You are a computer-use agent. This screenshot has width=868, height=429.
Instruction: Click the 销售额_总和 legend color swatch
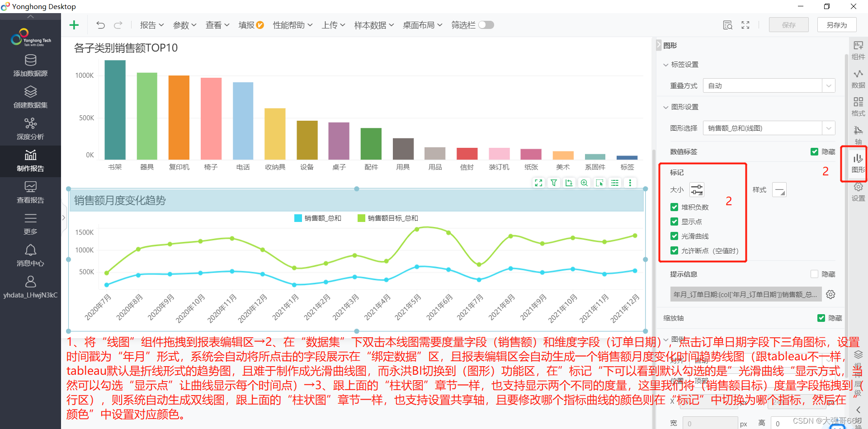(x=298, y=218)
